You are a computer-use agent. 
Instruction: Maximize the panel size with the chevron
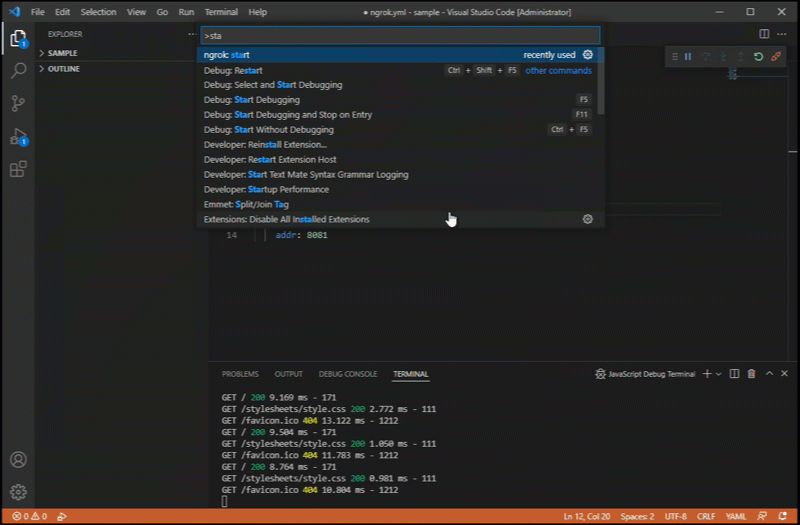(769, 374)
